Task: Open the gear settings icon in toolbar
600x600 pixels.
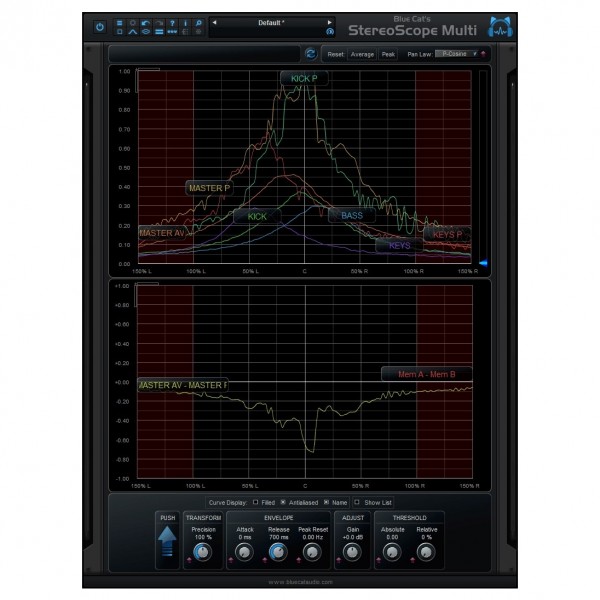Action: pos(133,23)
